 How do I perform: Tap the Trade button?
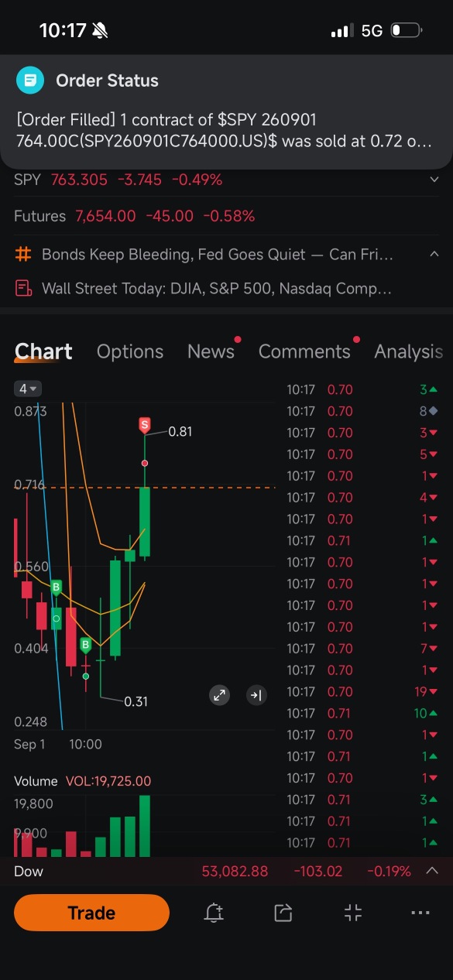tap(91, 913)
